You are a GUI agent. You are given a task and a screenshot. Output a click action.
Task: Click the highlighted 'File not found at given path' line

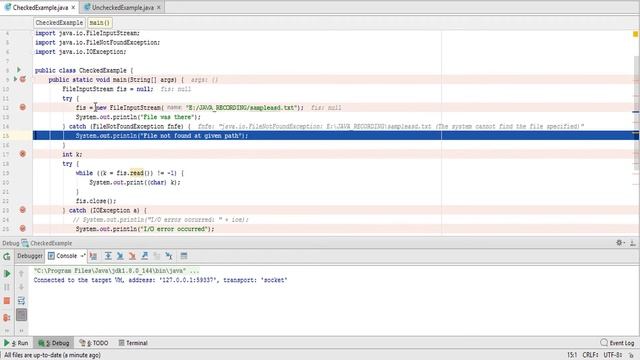tap(336, 136)
